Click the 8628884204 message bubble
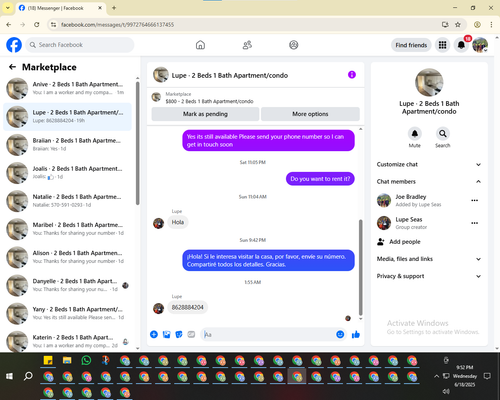 188,307
